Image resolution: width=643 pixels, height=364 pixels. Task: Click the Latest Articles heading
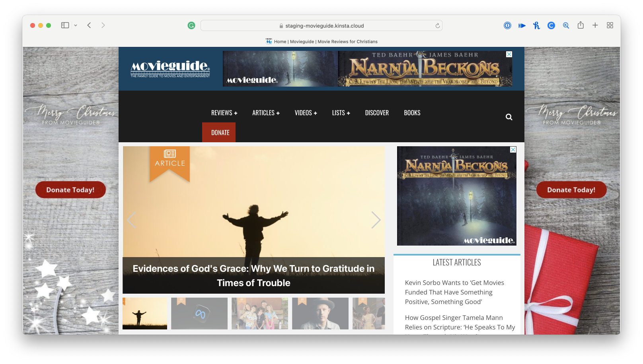point(457,262)
